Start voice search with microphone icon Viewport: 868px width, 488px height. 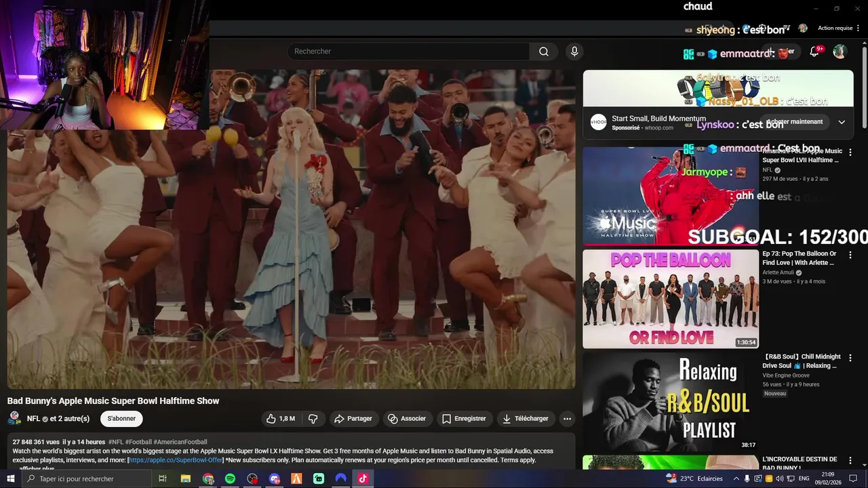574,52
